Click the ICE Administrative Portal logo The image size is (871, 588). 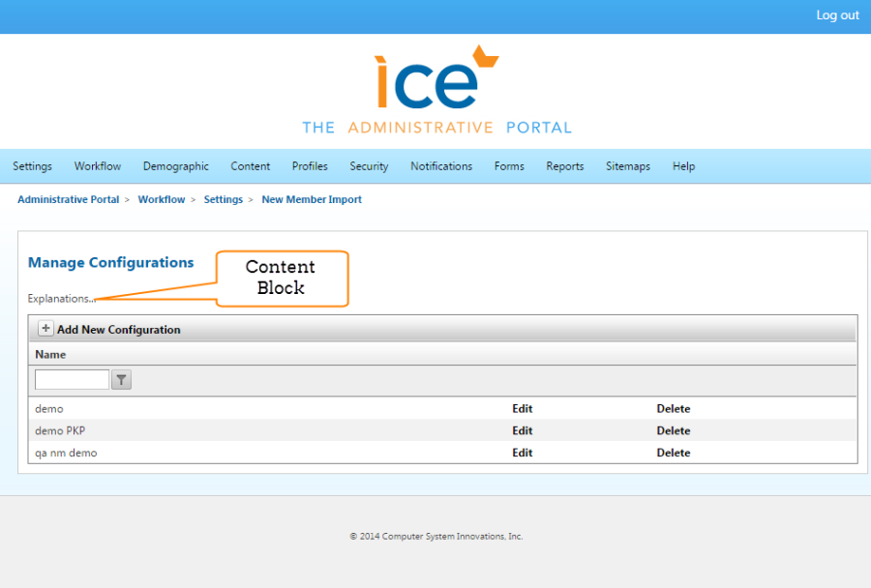coord(436,90)
